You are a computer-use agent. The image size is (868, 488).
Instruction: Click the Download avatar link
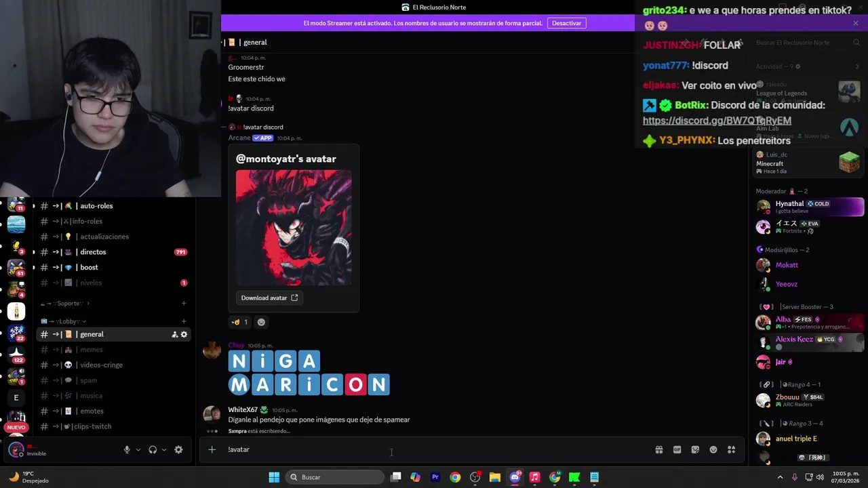pyautogui.click(x=269, y=298)
